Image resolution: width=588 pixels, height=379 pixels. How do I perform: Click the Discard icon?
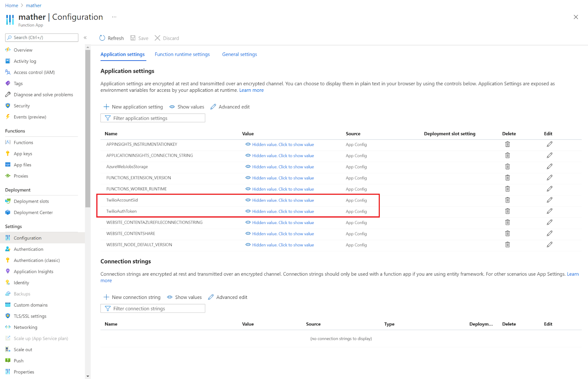click(157, 38)
